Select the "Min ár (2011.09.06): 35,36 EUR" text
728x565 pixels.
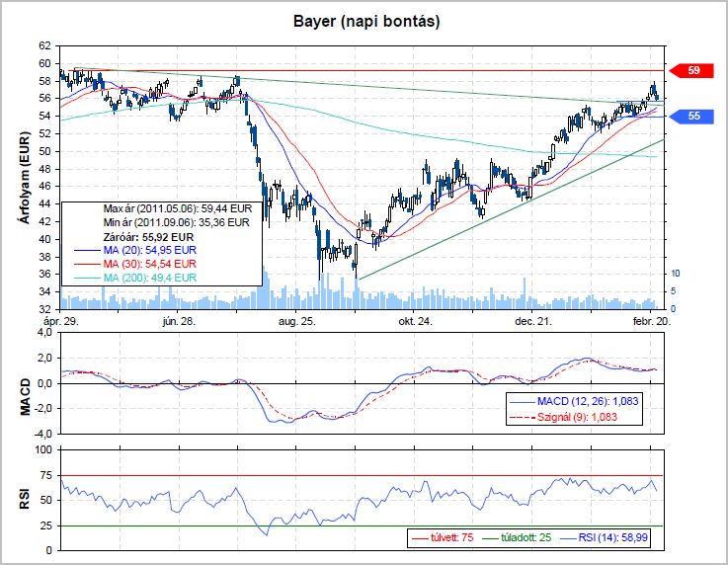point(177,222)
